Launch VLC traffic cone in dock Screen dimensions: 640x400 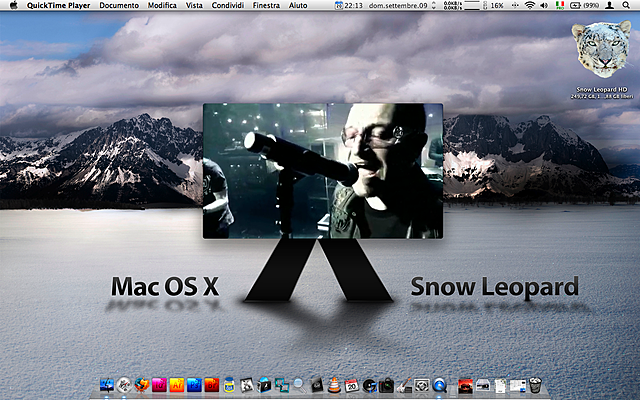[x=335, y=385]
